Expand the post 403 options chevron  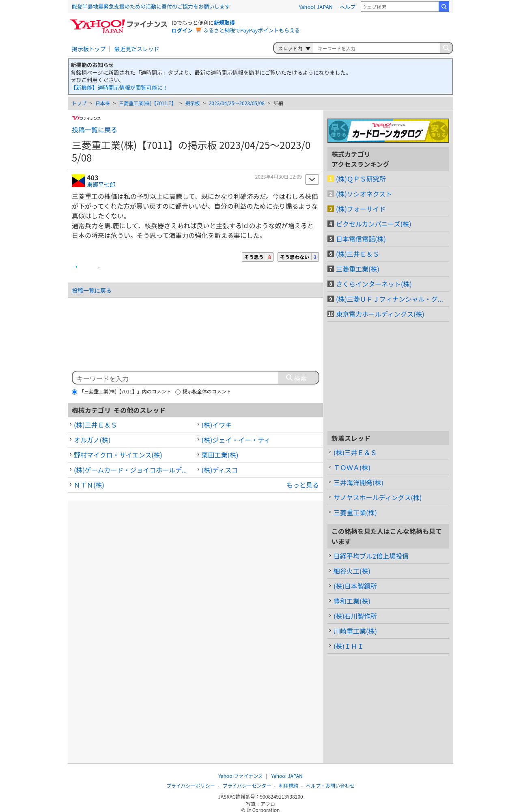[312, 179]
